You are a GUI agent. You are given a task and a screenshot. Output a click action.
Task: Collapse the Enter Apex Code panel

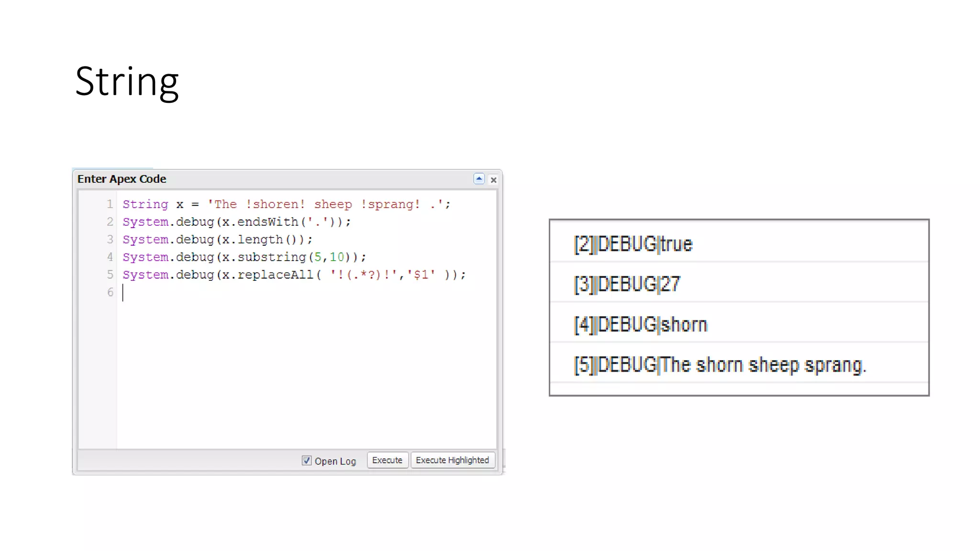coord(479,179)
